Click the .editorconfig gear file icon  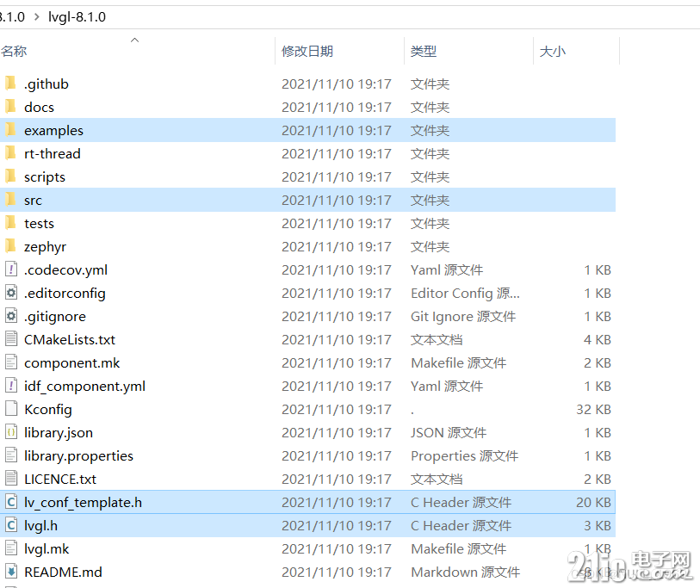11,293
